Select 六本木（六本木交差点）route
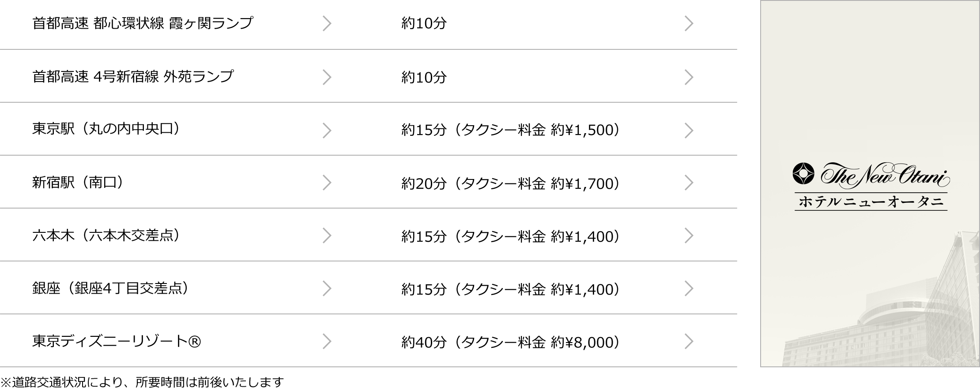980x388 pixels. (106, 235)
